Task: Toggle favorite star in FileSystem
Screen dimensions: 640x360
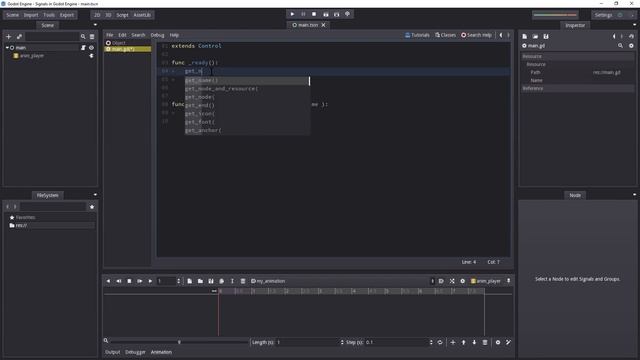Action: (92, 207)
